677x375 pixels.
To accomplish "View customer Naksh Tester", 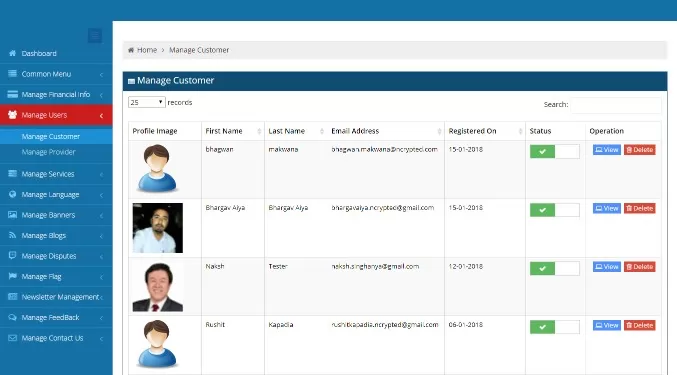I will pos(607,267).
